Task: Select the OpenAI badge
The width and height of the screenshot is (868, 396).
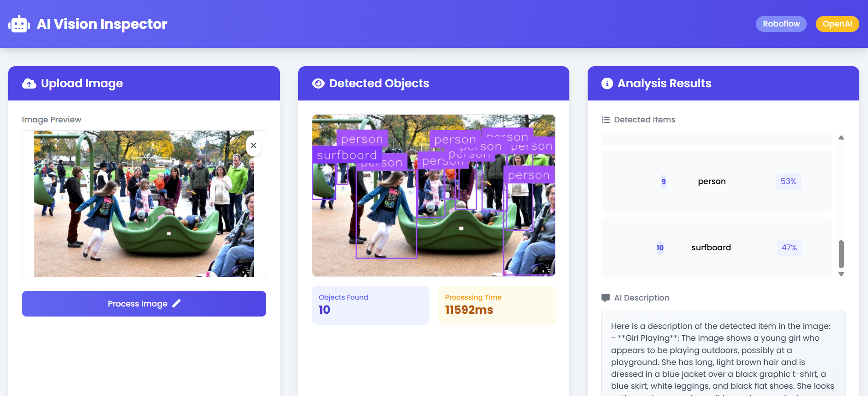Action: coord(837,24)
